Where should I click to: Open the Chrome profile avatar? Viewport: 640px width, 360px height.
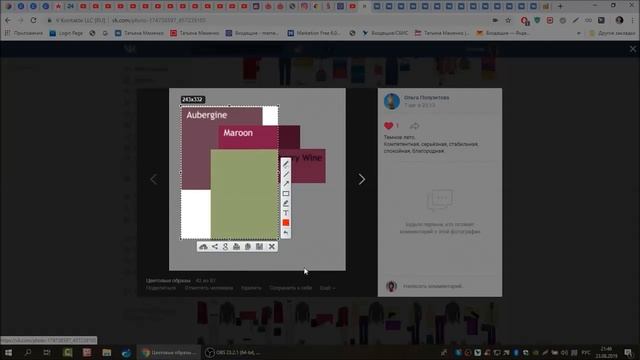[620, 20]
